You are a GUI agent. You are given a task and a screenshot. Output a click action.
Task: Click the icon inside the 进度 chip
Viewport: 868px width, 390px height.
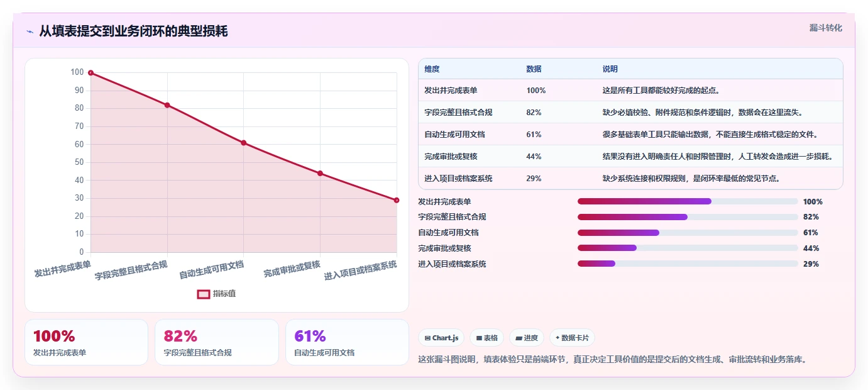[x=519, y=338]
